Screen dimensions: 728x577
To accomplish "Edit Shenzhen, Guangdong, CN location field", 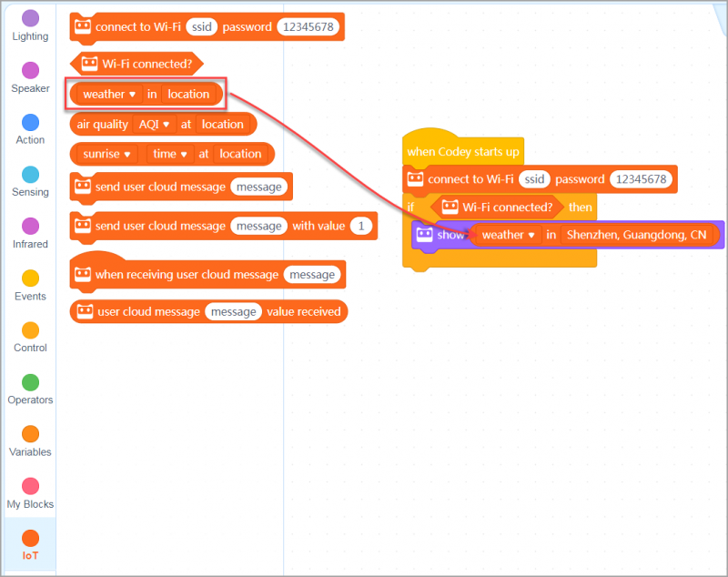I will point(636,235).
